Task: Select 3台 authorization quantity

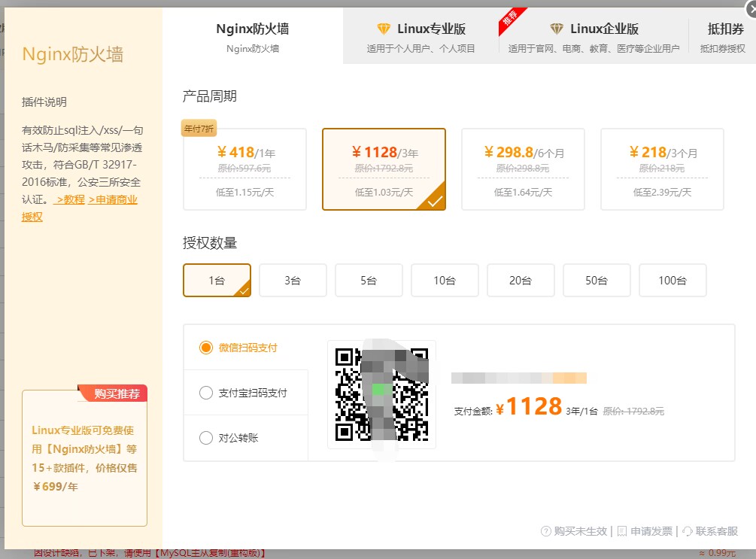Action: coord(293,281)
